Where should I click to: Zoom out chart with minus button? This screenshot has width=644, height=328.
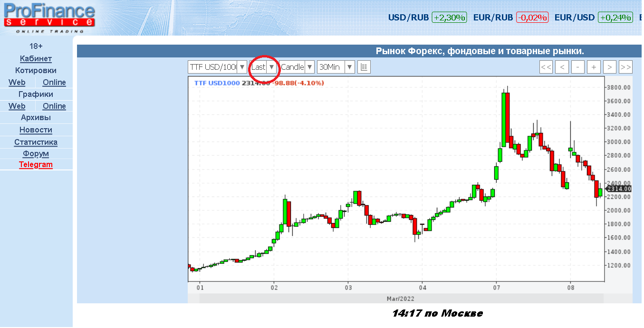[577, 67]
